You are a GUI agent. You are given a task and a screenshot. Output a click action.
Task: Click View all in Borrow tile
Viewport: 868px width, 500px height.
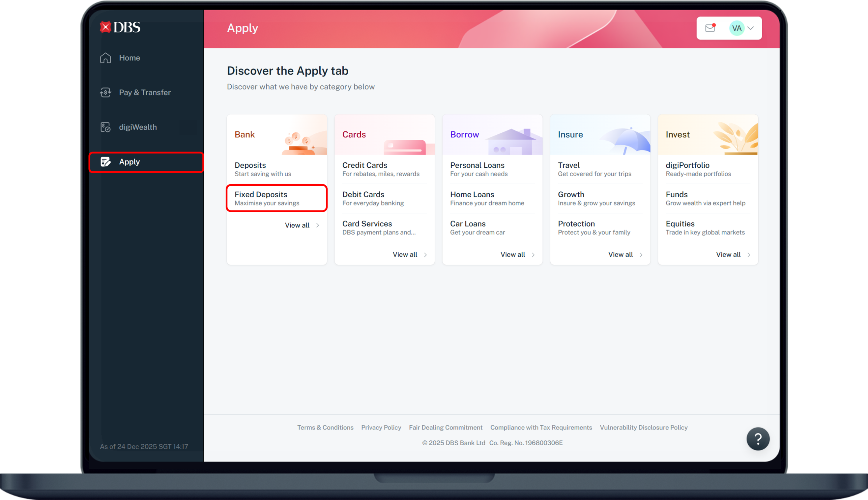click(513, 255)
